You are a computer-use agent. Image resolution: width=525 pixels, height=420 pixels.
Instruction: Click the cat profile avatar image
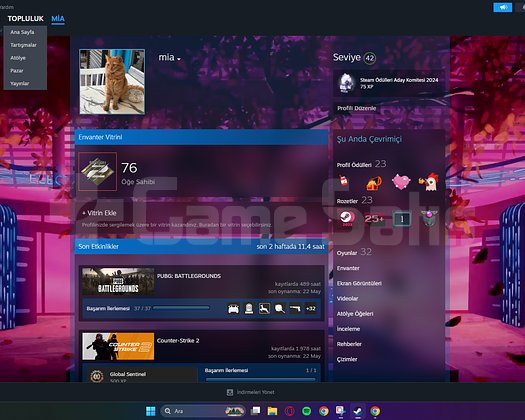pos(112,82)
